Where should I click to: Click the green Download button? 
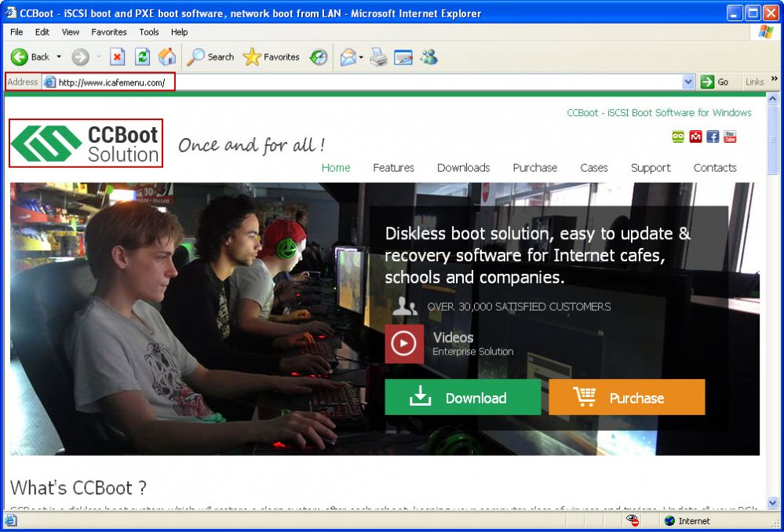pyautogui.click(x=462, y=397)
